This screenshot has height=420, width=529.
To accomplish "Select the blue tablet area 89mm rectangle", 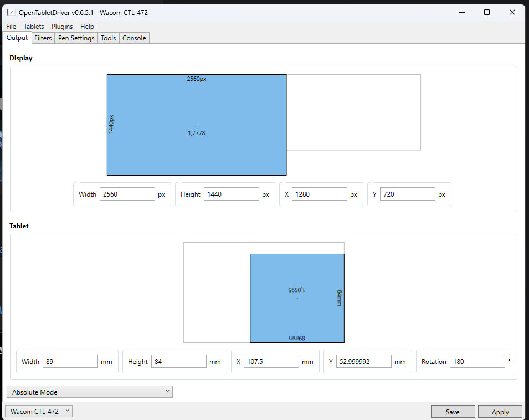I will [x=297, y=298].
